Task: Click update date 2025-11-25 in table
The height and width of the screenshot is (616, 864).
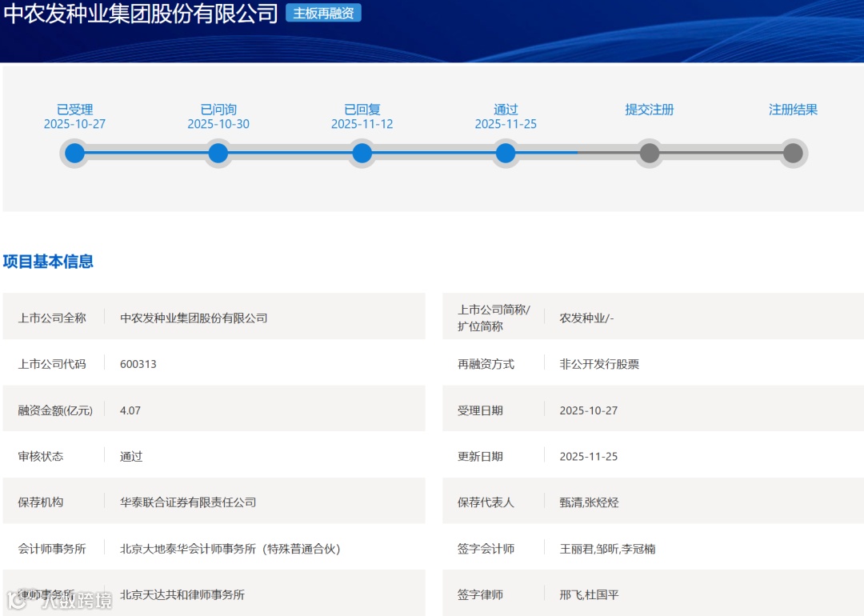Action: coord(589,456)
